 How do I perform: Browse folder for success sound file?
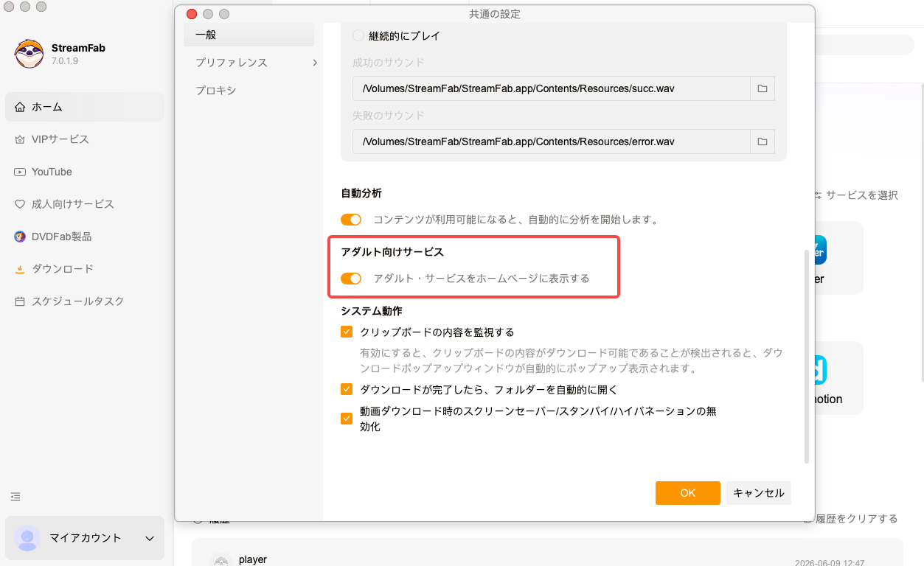coord(763,88)
